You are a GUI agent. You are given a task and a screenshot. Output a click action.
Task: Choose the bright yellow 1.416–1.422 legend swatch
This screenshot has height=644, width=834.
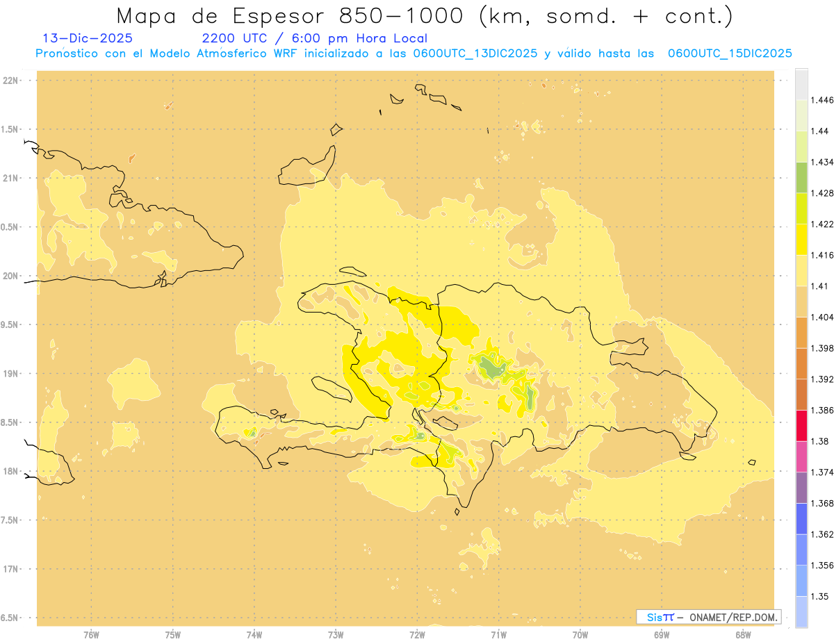(x=801, y=239)
